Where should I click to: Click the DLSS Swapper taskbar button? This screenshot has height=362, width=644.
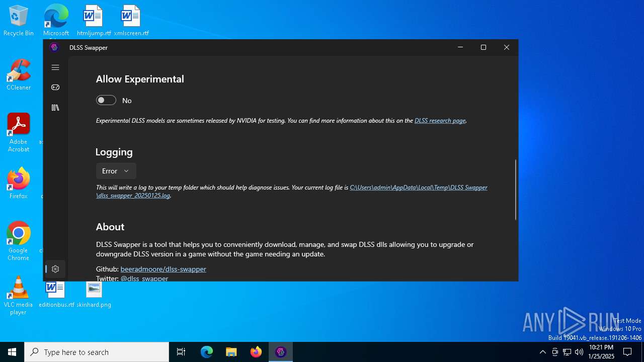pyautogui.click(x=281, y=352)
